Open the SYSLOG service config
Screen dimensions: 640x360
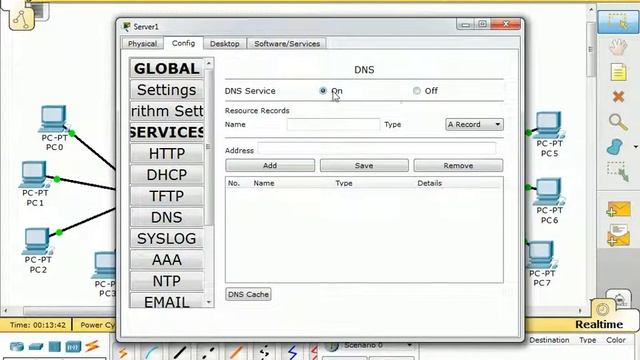167,238
